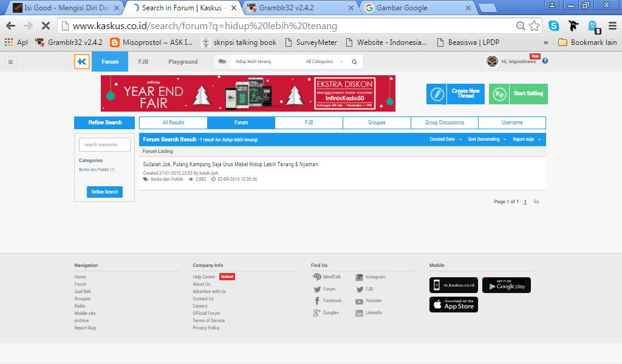Switch to the Username results tab
Image resolution: width=622 pixels, height=364 pixels.
point(512,123)
